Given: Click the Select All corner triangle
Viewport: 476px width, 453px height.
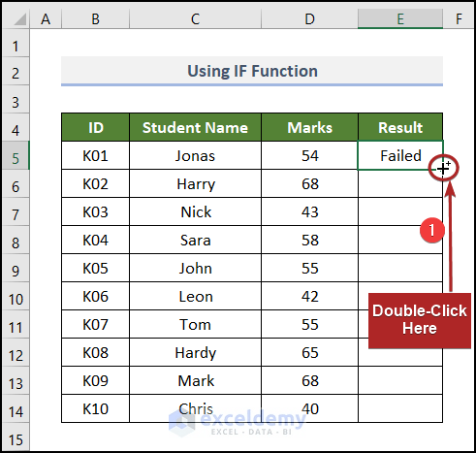Looking at the screenshot, I should point(20,19).
